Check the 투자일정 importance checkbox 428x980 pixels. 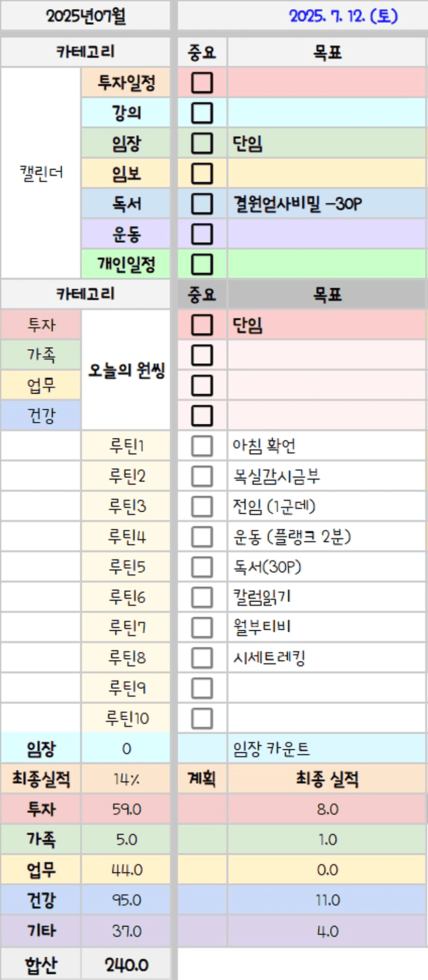click(202, 82)
